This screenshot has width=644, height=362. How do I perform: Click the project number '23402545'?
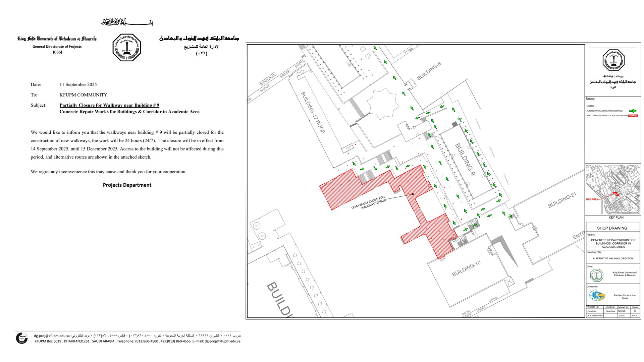610,307
